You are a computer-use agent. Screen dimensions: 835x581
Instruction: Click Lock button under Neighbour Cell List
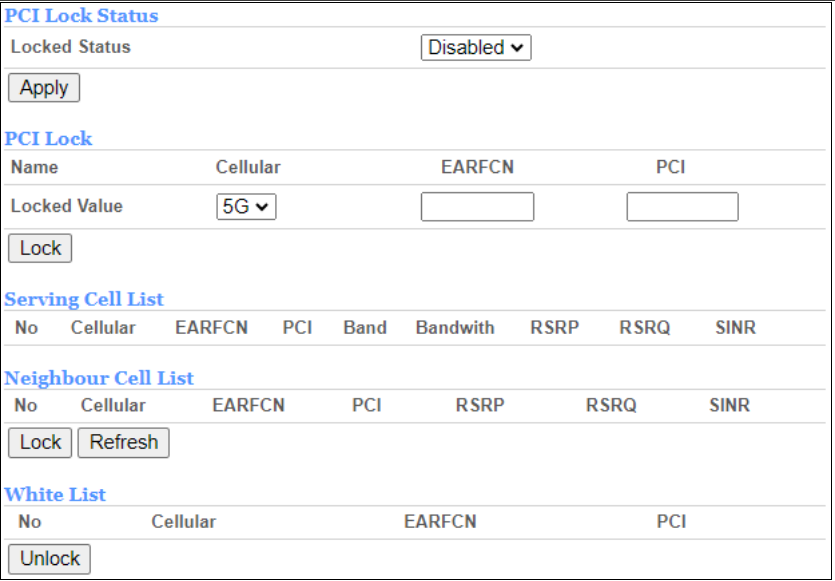[x=40, y=442]
